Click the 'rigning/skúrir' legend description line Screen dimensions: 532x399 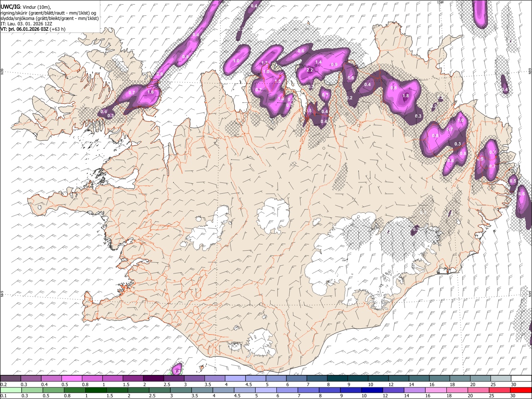point(48,13)
